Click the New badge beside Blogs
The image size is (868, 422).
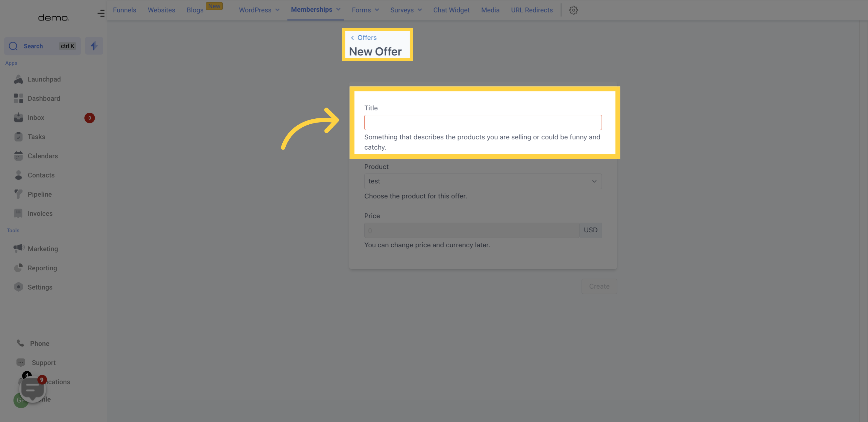click(214, 6)
